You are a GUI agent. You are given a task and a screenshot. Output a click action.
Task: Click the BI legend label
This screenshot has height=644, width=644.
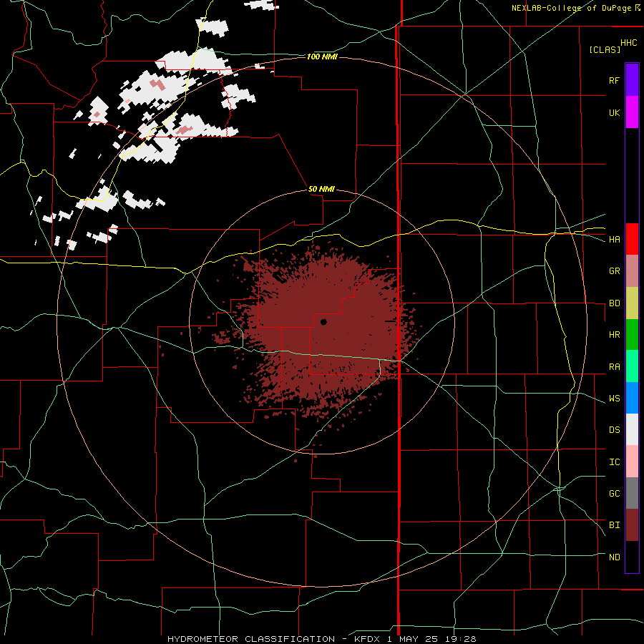coord(614,525)
